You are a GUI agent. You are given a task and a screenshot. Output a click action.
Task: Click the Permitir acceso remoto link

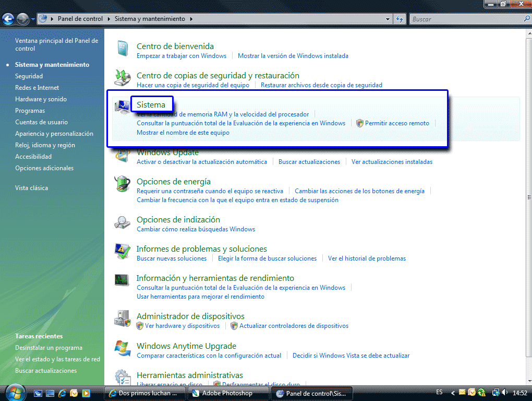[x=397, y=123]
